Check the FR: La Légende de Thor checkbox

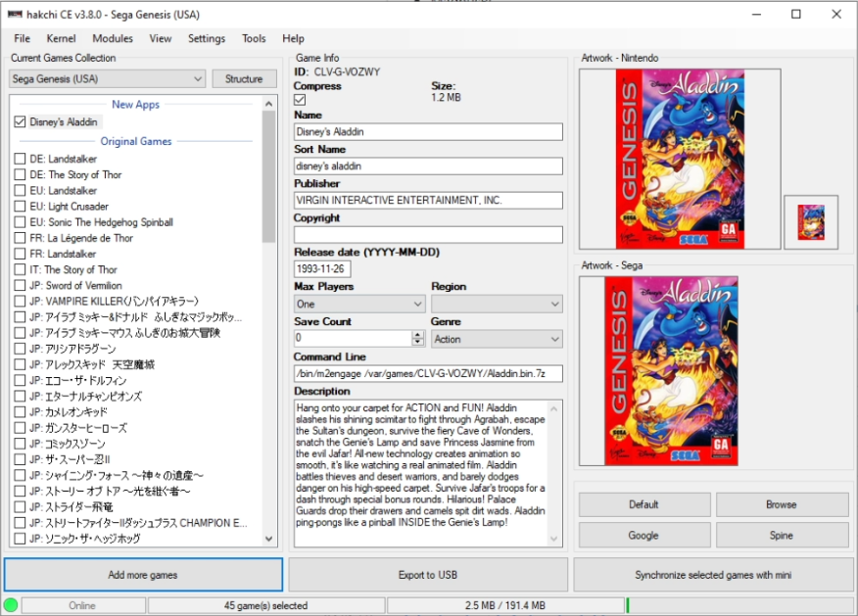pyautogui.click(x=21, y=238)
